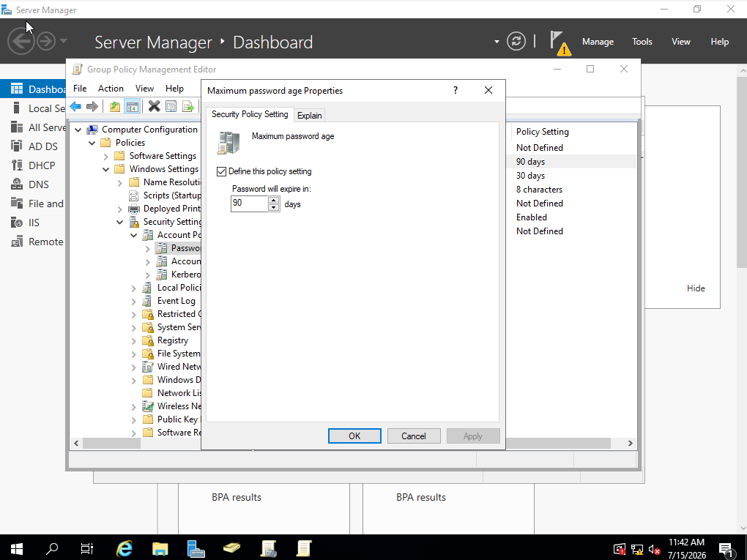Image resolution: width=747 pixels, height=560 pixels.
Task: Launch Internet Explorer from the taskbar
Action: tap(124, 548)
